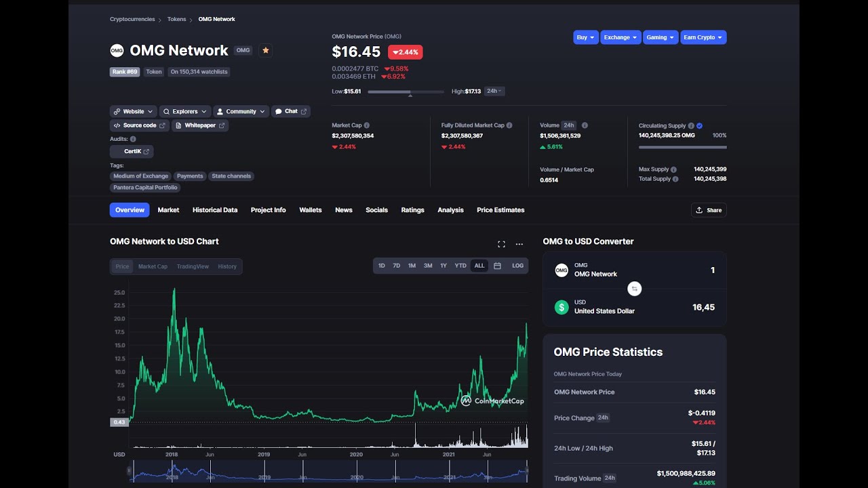Click the circulating supply progress bar
Screen dimensions: 868x488
coord(682,147)
